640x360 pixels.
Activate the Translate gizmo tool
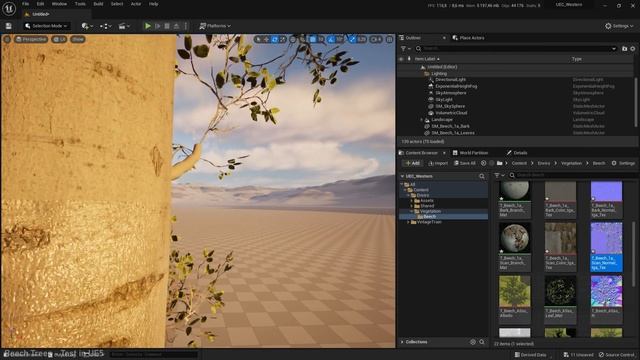266,40
